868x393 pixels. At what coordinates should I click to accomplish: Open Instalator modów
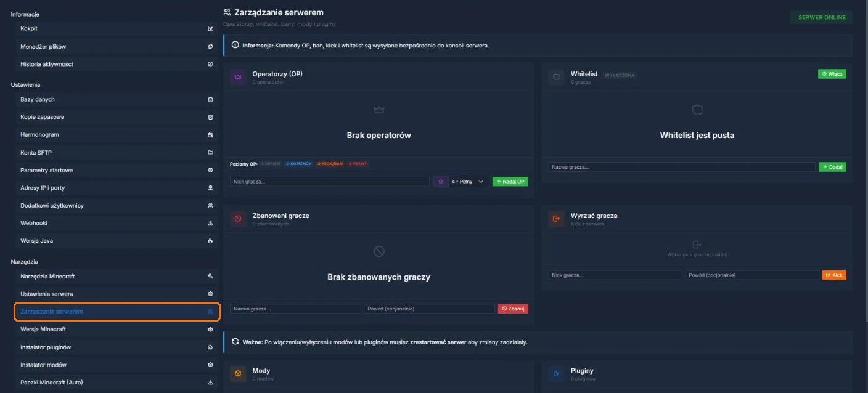[117, 365]
